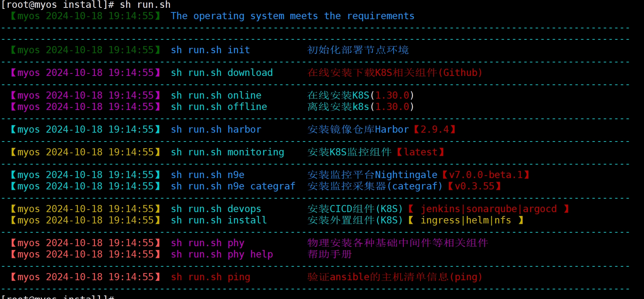Click the magenta timestamp on the download row
This screenshot has height=299, width=644.
(x=86, y=73)
